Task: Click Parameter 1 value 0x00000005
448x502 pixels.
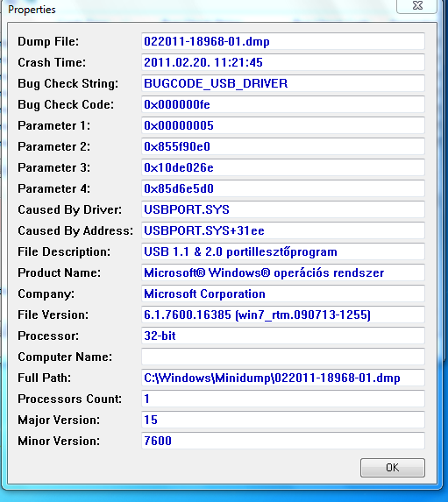Action: [x=283, y=125]
